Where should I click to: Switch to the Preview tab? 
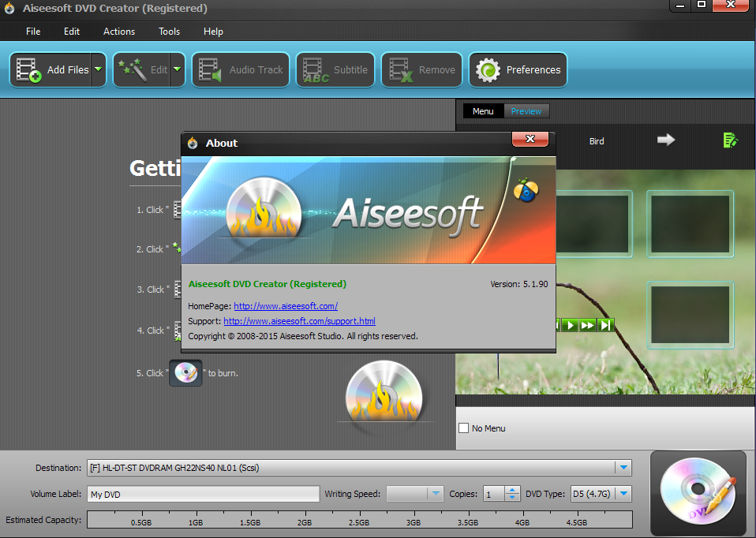pyautogui.click(x=526, y=111)
